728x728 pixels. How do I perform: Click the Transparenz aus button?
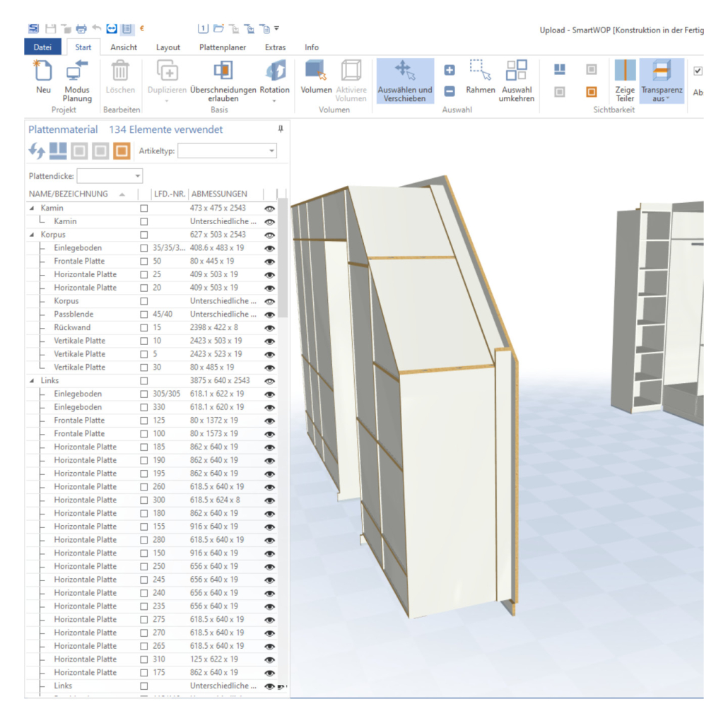(662, 81)
